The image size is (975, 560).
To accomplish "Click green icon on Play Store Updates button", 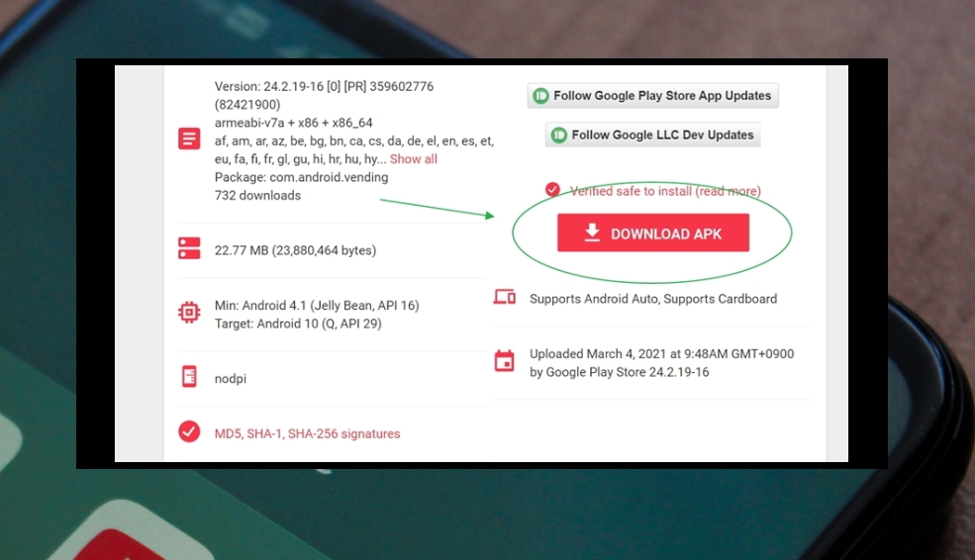I will (541, 96).
